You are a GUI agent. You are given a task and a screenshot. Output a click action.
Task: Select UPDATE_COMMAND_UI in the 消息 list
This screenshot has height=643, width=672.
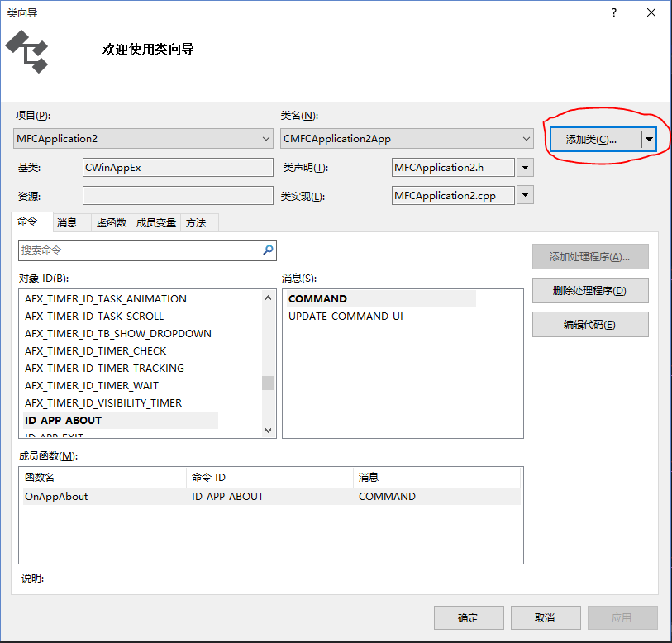[x=346, y=317]
